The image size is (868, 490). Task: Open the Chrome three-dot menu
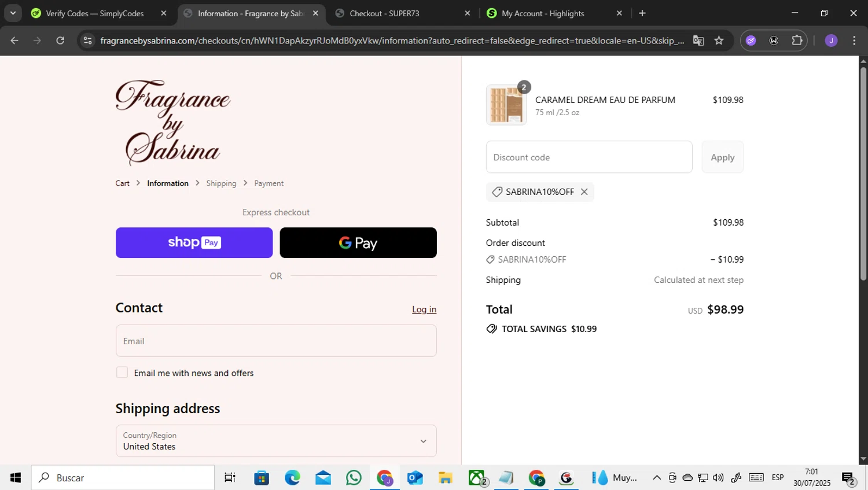854,40
